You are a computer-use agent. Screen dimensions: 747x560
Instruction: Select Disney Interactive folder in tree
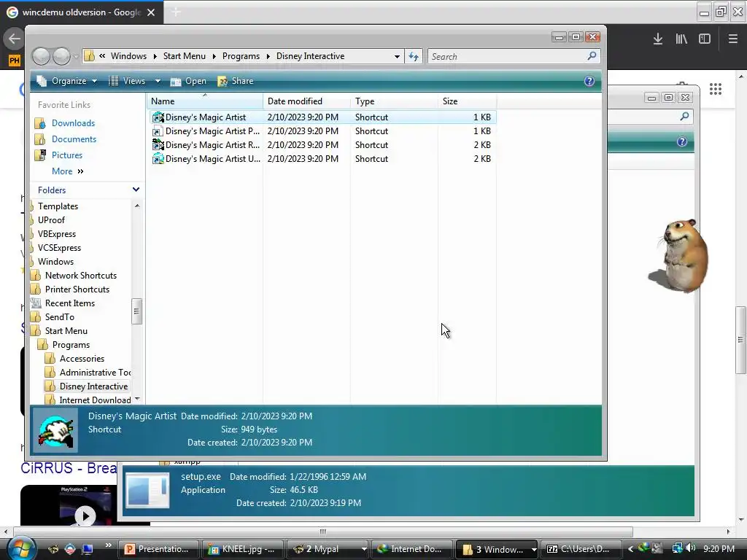tap(93, 386)
